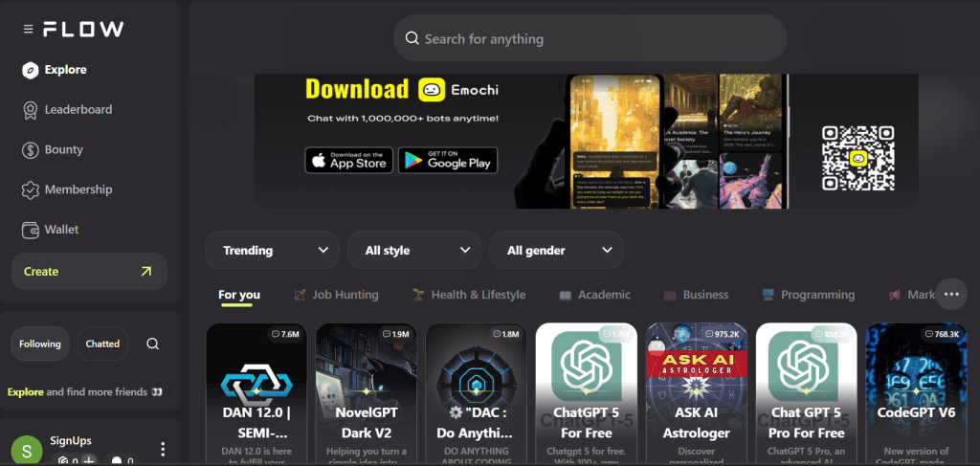Click the 7.6M chat count badge

click(x=285, y=334)
